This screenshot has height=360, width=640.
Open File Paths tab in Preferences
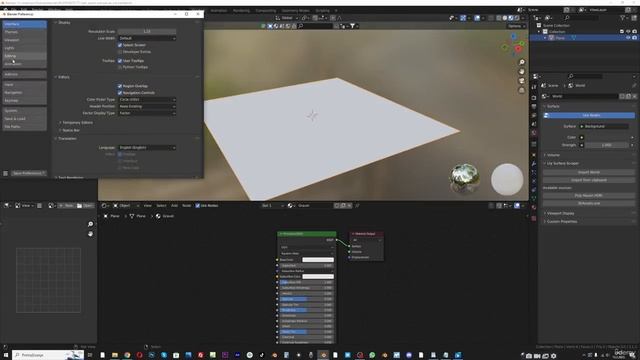coord(24,127)
